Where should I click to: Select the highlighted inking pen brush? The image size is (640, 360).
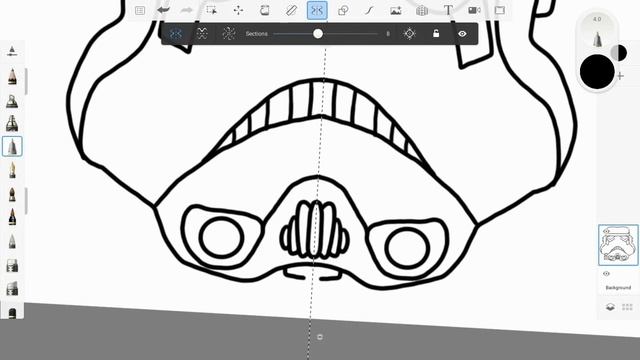(x=12, y=147)
